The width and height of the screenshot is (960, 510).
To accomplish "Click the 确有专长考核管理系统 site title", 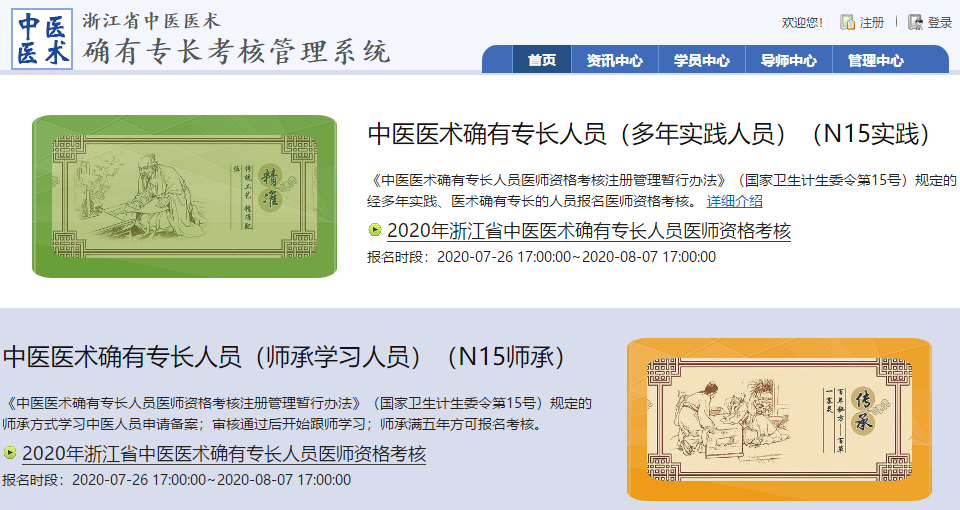I will (237, 51).
